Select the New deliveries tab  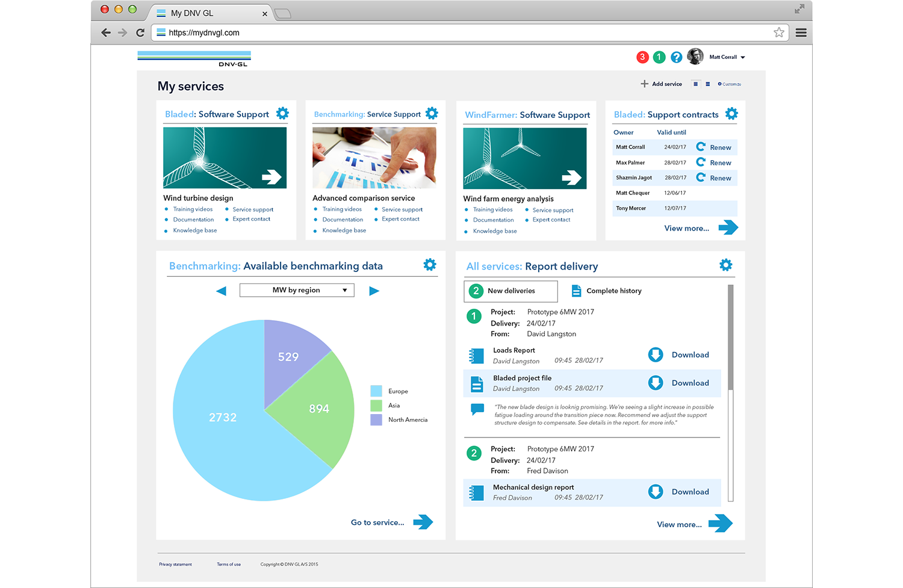click(510, 291)
